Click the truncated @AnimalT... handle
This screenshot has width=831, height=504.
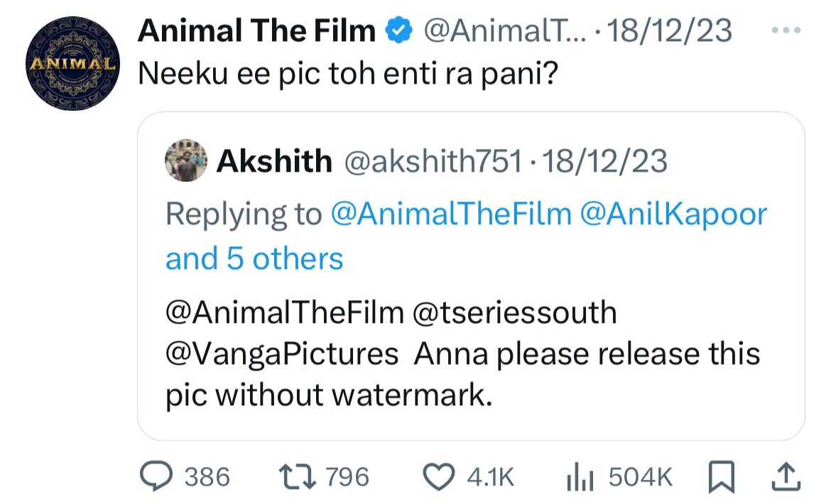click(x=503, y=31)
